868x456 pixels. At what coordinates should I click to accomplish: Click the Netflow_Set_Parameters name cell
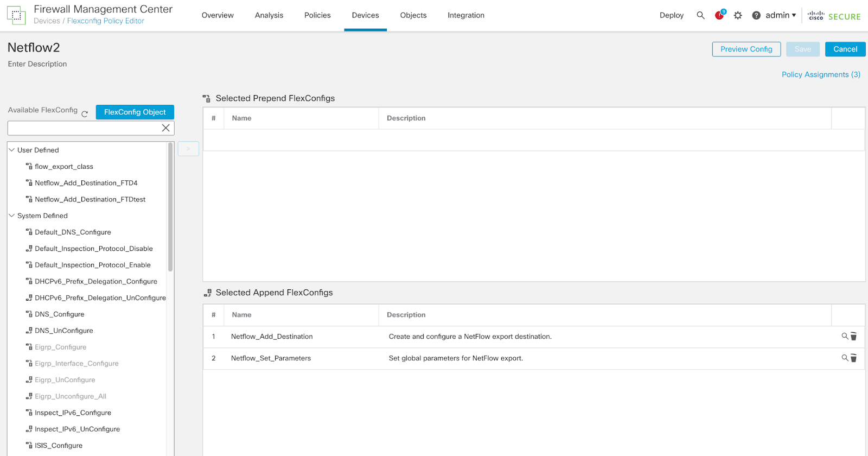[x=271, y=358]
